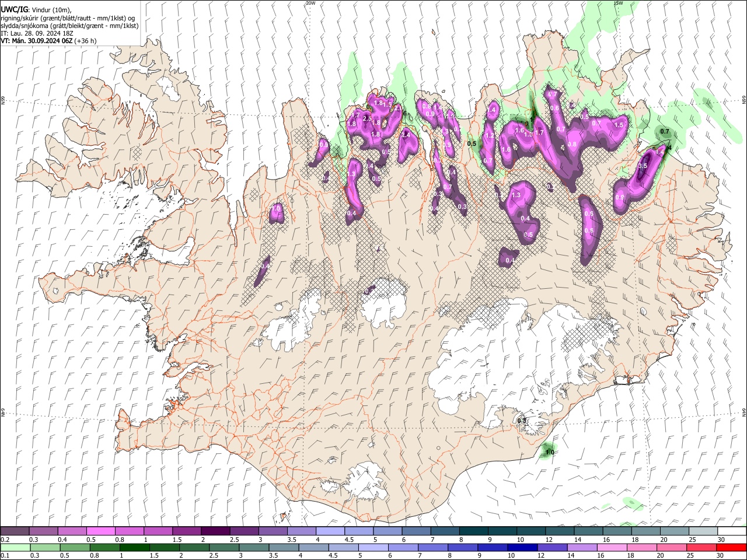Click the initial time 'IT: Lau. 28. 09. 2024 18Z'

36,33
